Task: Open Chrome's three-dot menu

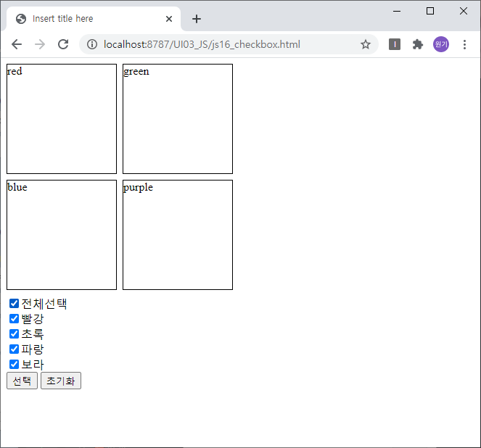Action: 464,44
